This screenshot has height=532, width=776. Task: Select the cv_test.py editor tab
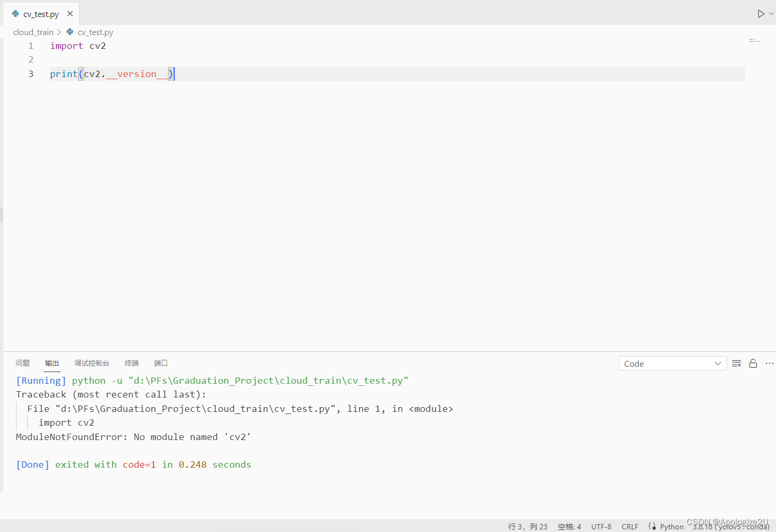(x=41, y=14)
